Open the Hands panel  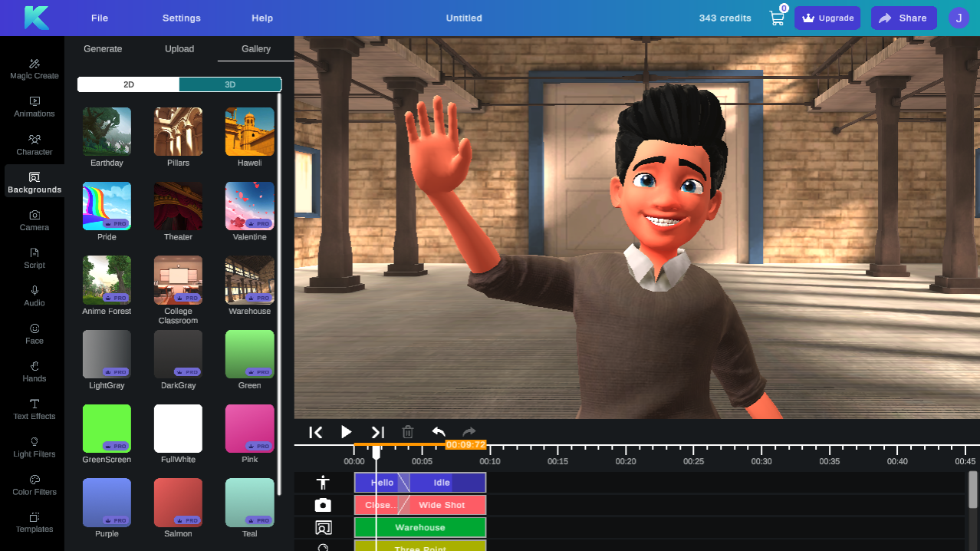click(x=34, y=372)
